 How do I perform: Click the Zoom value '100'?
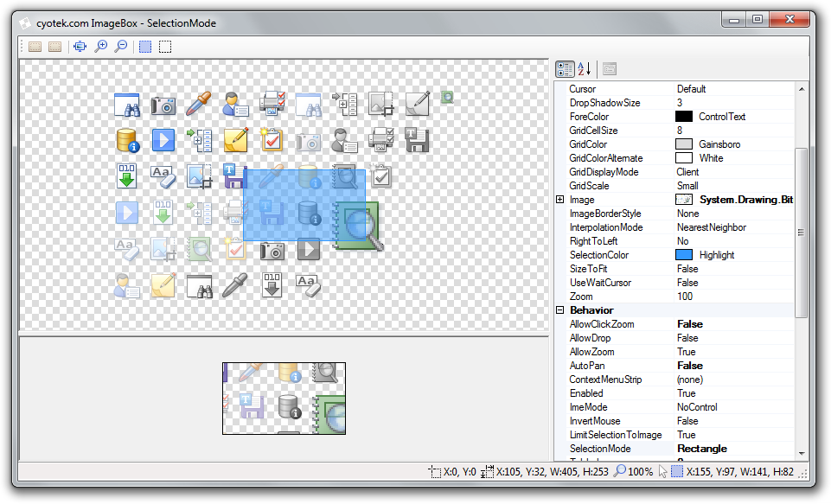pos(685,297)
